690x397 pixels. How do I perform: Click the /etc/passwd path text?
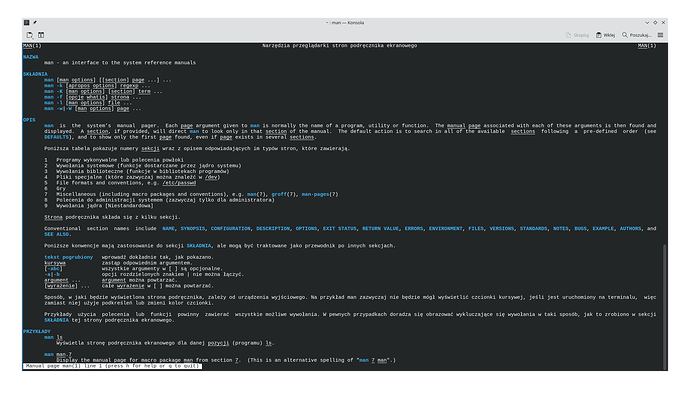[179, 183]
